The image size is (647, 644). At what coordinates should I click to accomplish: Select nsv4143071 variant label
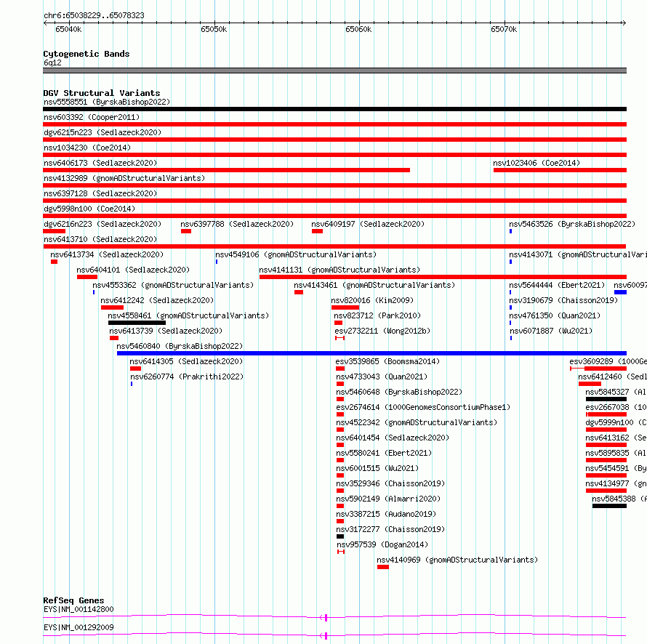(578, 254)
